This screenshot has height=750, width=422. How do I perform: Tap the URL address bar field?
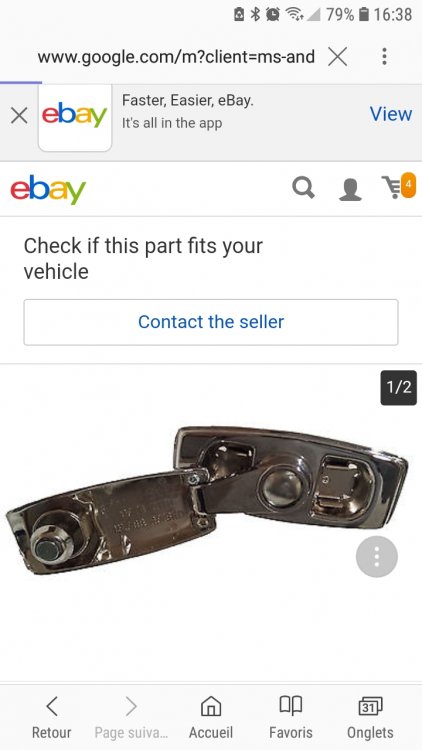click(176, 57)
